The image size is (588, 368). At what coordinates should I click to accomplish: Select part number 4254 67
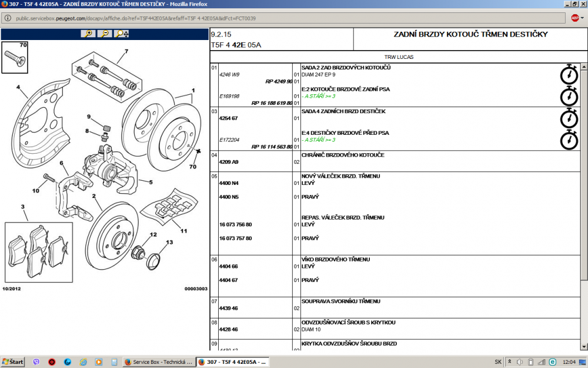coord(228,118)
